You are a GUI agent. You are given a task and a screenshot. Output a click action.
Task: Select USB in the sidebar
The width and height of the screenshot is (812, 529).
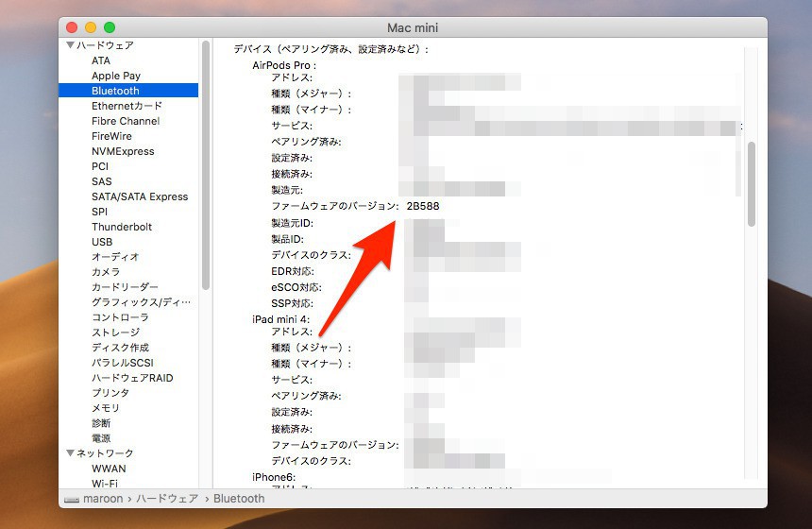coord(102,242)
